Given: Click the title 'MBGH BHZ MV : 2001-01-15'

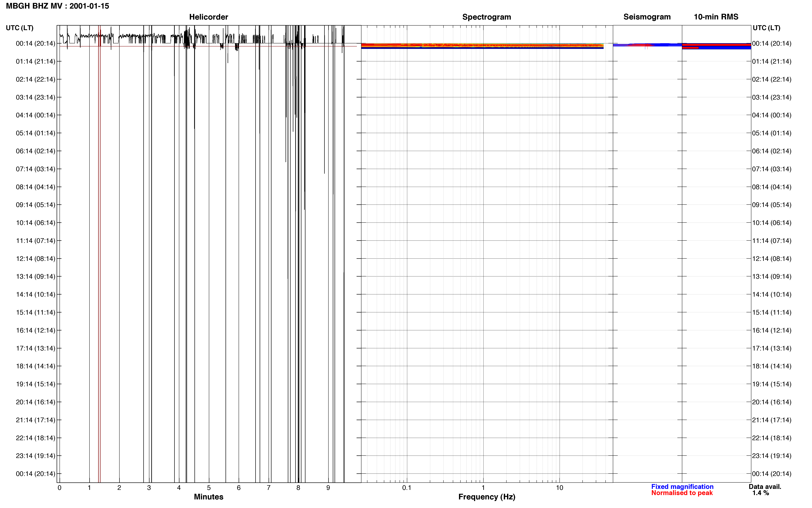Looking at the screenshot, I should pos(57,6).
